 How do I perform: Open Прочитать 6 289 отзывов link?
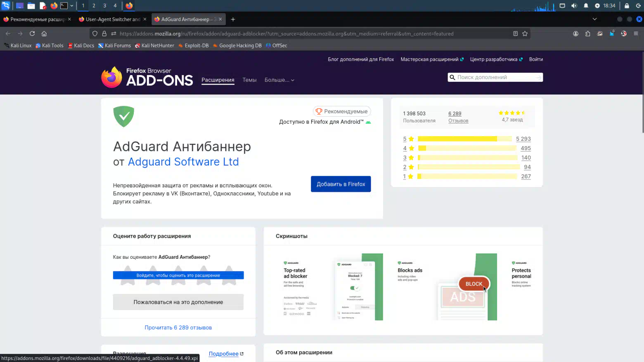(x=178, y=327)
